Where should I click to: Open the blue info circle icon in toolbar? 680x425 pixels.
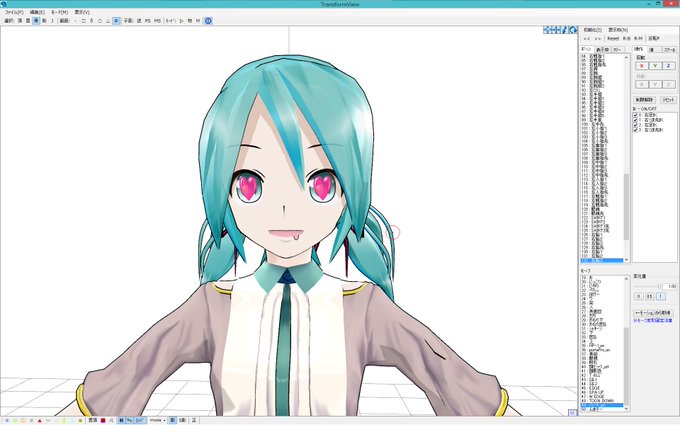pos(208,21)
